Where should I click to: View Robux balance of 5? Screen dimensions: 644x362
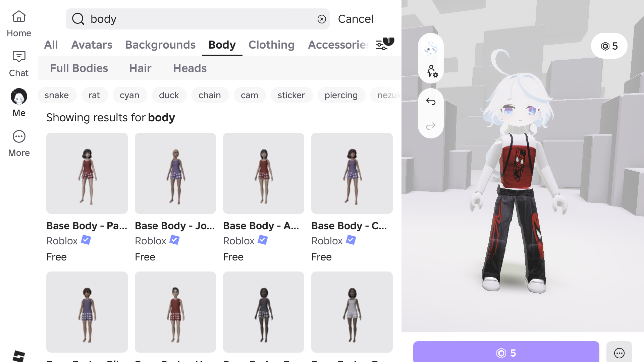pyautogui.click(x=609, y=46)
